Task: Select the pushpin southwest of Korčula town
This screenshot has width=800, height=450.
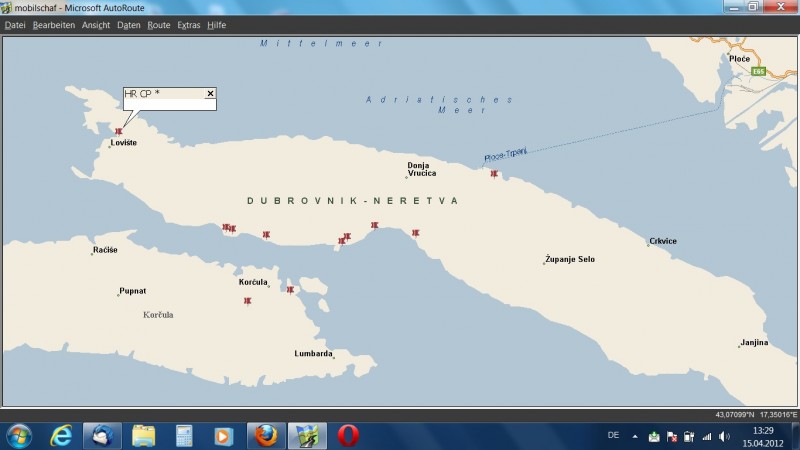Action: tap(247, 301)
